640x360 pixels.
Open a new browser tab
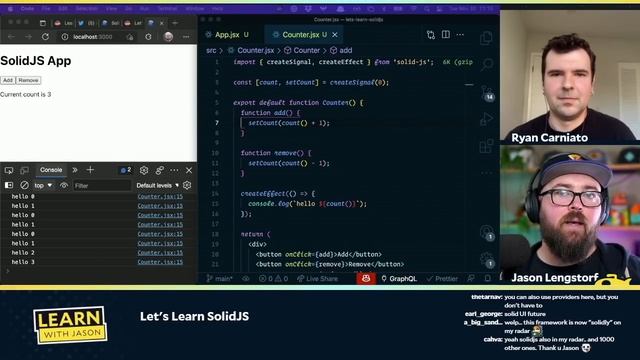(175, 23)
